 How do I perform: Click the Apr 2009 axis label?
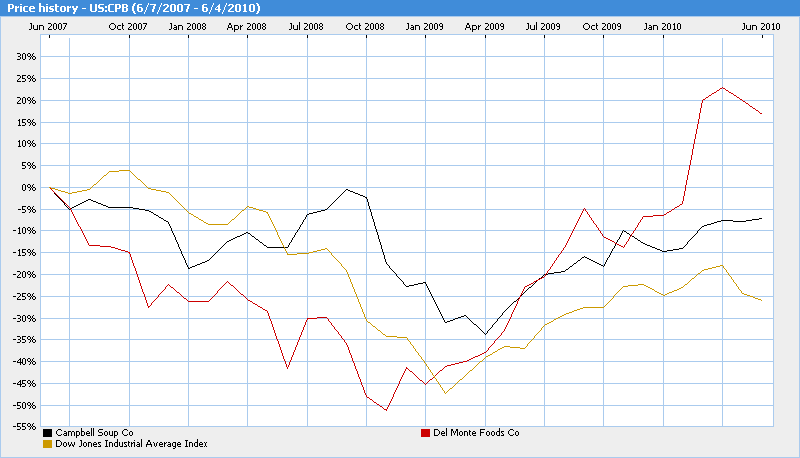click(x=484, y=27)
